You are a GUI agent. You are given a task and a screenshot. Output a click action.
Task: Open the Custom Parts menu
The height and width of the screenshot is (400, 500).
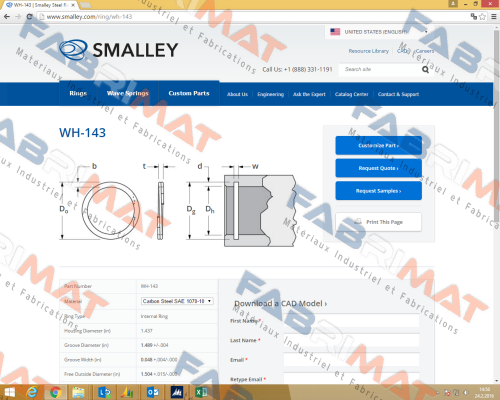(189, 93)
